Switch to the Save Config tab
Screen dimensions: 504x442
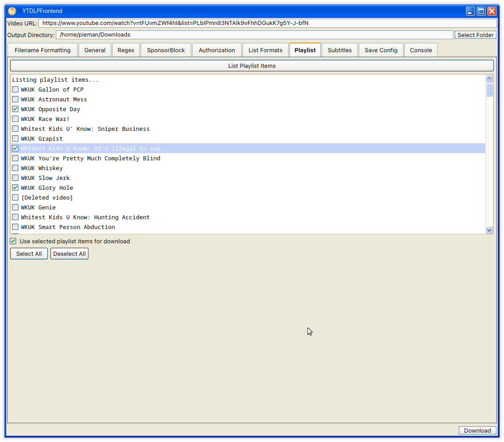coord(381,50)
